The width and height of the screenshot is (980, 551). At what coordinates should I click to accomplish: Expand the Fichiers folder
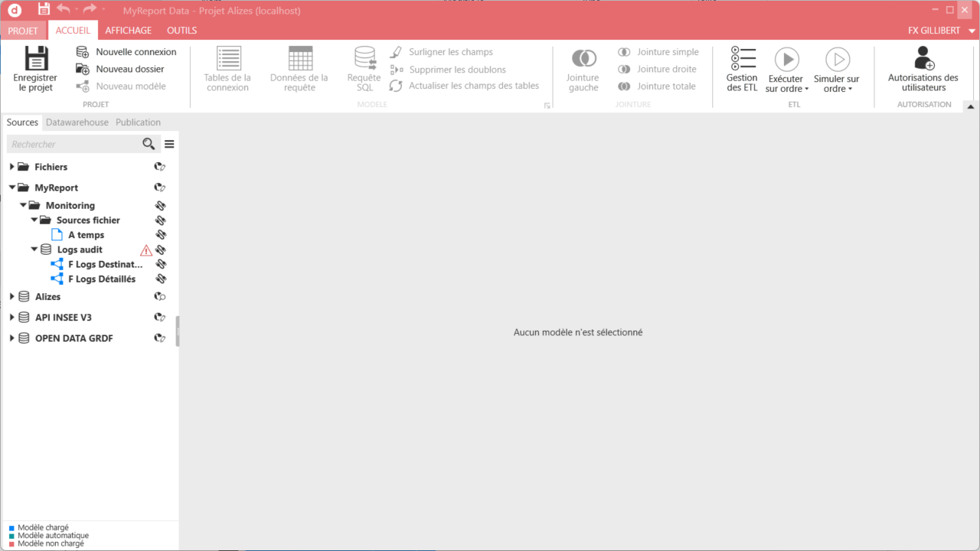pos(12,167)
